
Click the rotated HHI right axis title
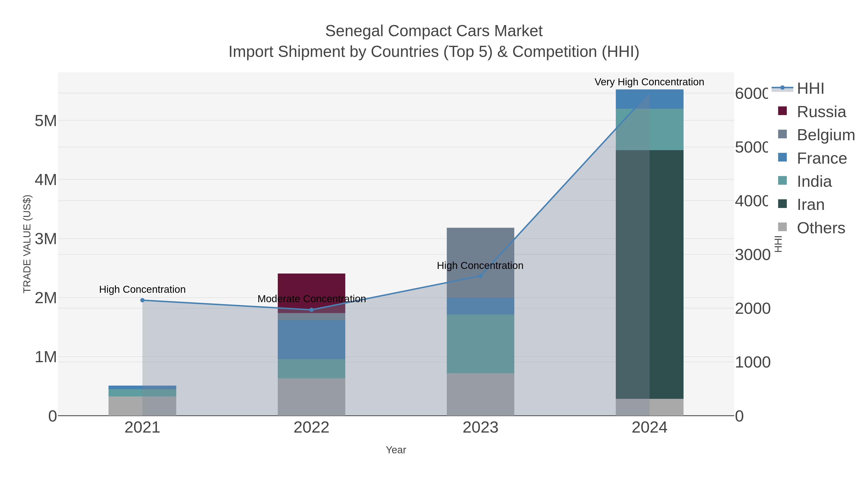(x=778, y=244)
